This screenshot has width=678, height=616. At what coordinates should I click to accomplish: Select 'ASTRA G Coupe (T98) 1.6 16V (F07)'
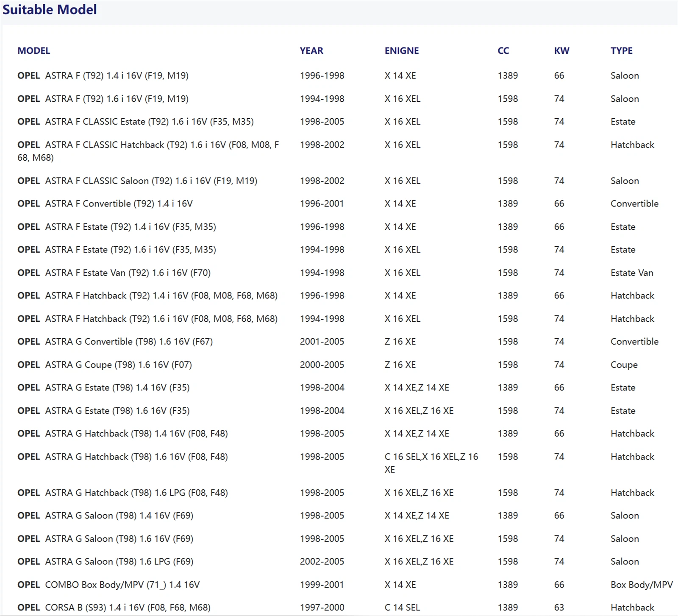coord(105,365)
